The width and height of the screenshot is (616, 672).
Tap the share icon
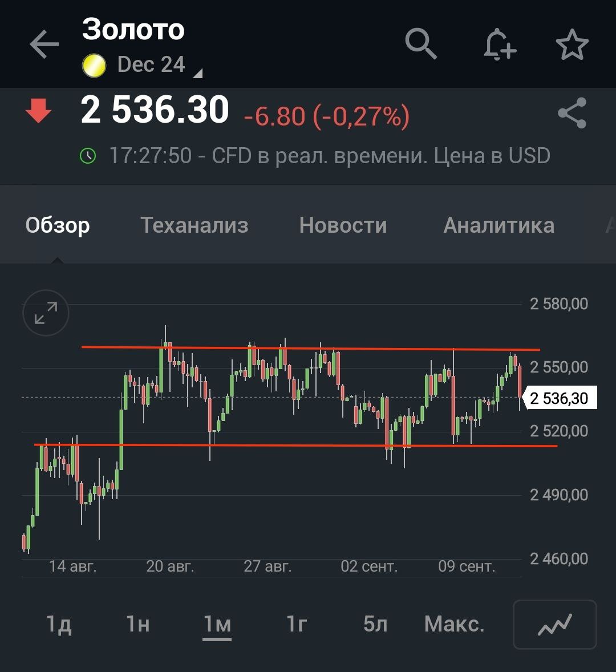(x=572, y=113)
